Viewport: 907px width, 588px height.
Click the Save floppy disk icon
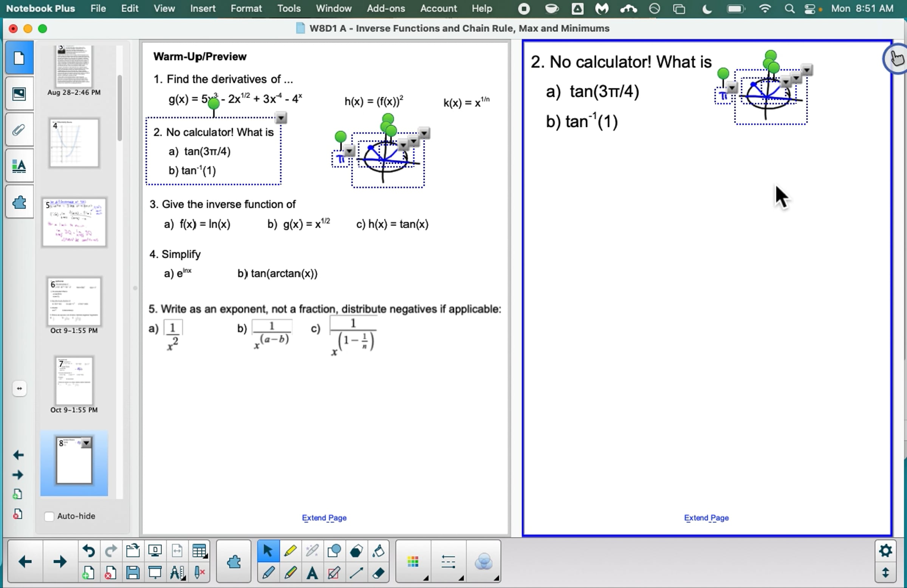[x=133, y=573]
